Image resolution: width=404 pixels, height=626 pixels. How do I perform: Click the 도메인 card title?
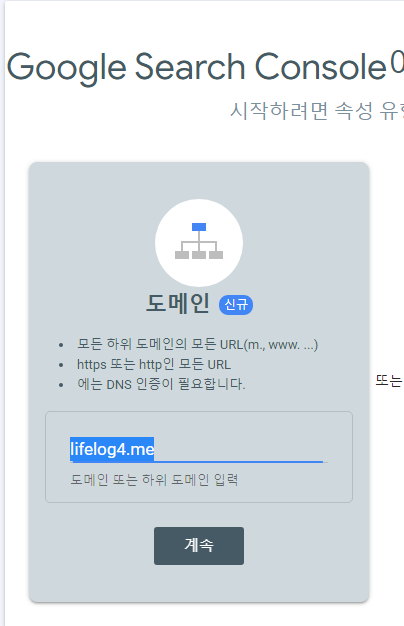[x=178, y=303]
